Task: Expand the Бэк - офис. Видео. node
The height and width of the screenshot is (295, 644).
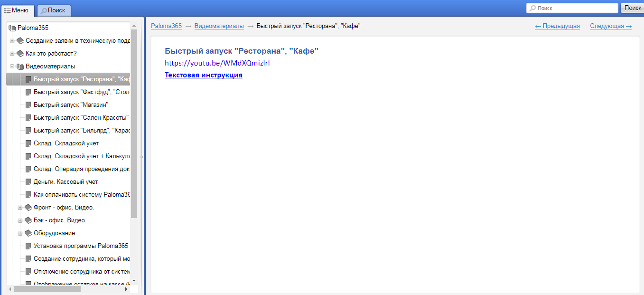Action: (x=20, y=220)
